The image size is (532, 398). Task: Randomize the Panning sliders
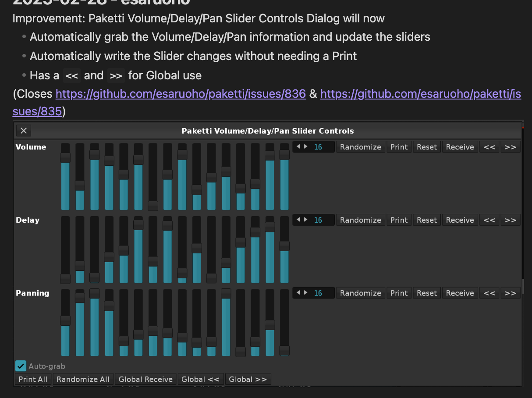361,293
